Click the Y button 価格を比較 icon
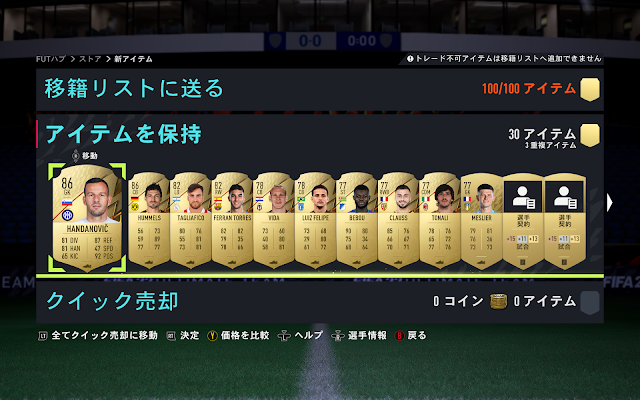The width and height of the screenshot is (640, 400). (x=212, y=336)
